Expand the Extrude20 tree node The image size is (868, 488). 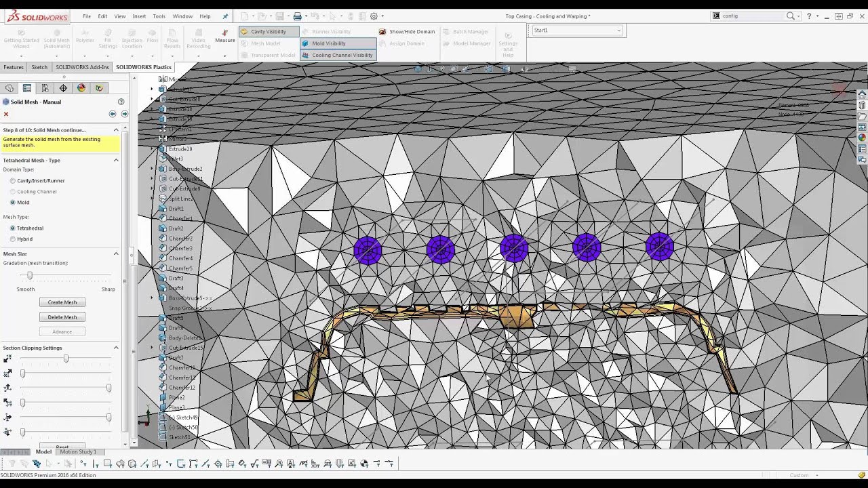click(x=152, y=149)
